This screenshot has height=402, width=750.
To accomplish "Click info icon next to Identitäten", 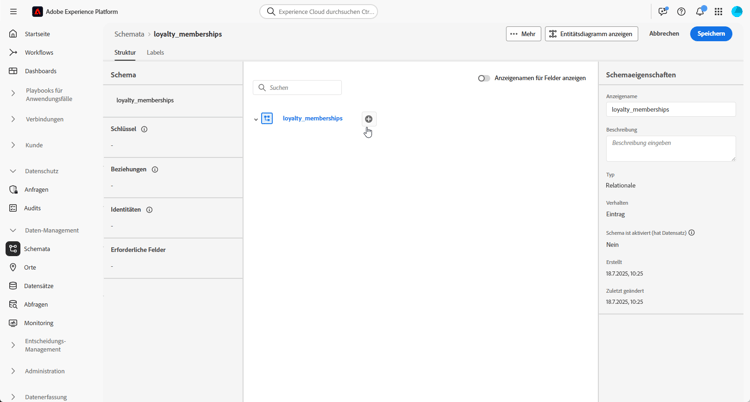I will 149,210.
